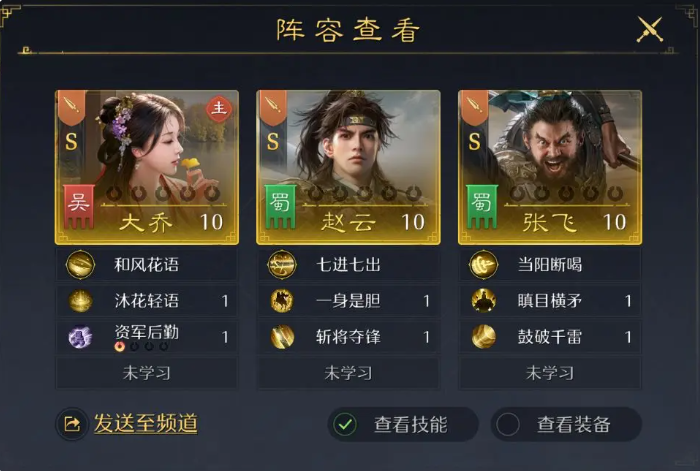Open the 赵云 hero card
This screenshot has width=700, height=471.
click(x=348, y=167)
